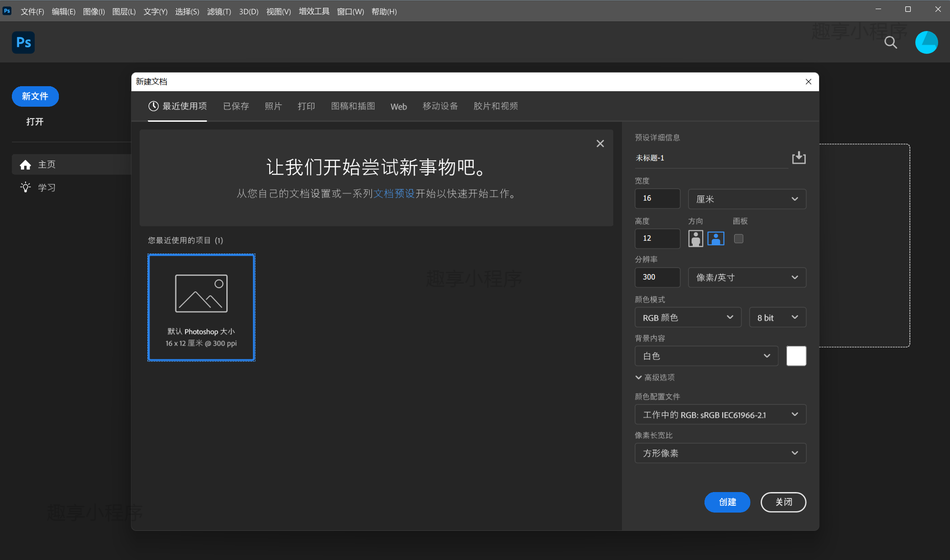Toggle the 画板 artboard checkbox
950x560 pixels.
(739, 239)
